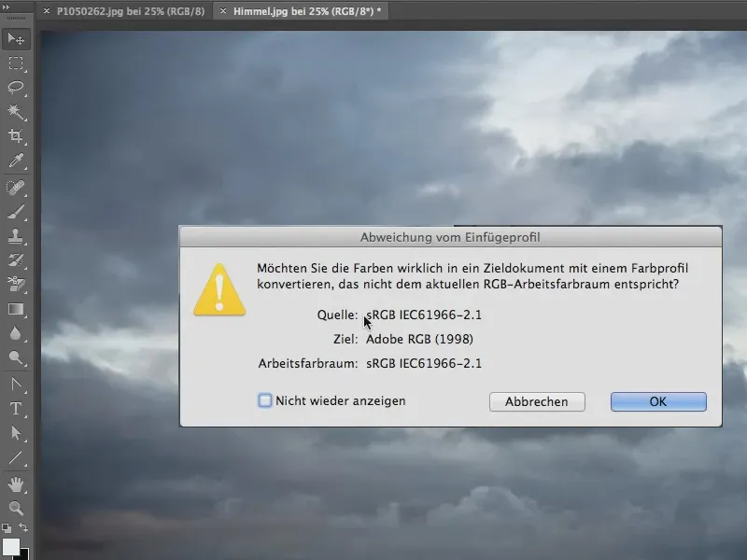The image size is (747, 560).
Task: Close the Himmel.jpg document tab
Action: pos(223,11)
